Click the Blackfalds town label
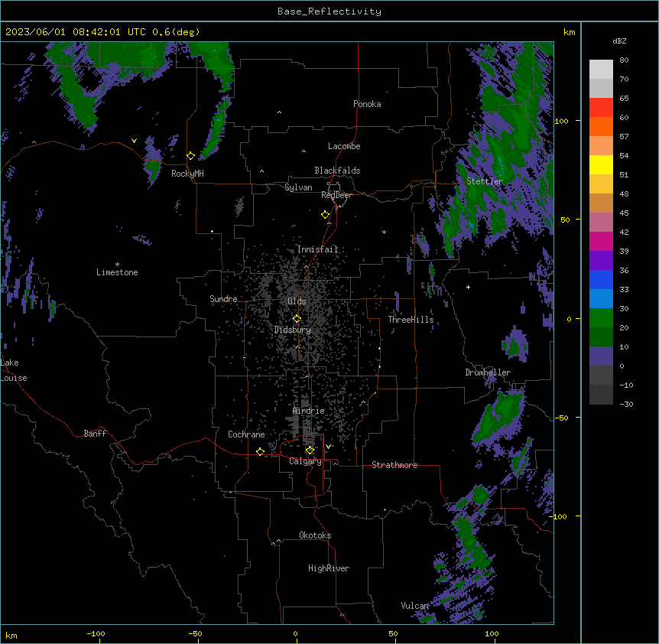The height and width of the screenshot is (644, 659). pos(337,171)
